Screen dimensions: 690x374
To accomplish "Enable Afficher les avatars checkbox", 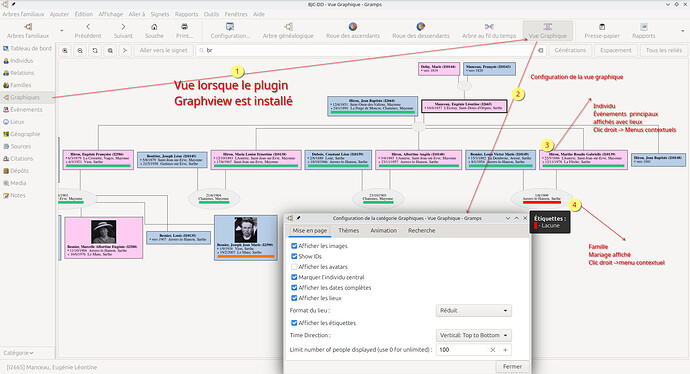I will coord(294,267).
